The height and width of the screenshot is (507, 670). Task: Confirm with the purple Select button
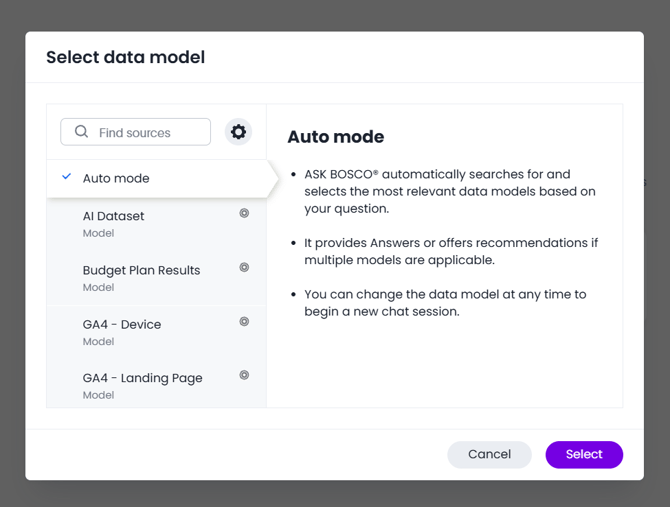tap(584, 454)
